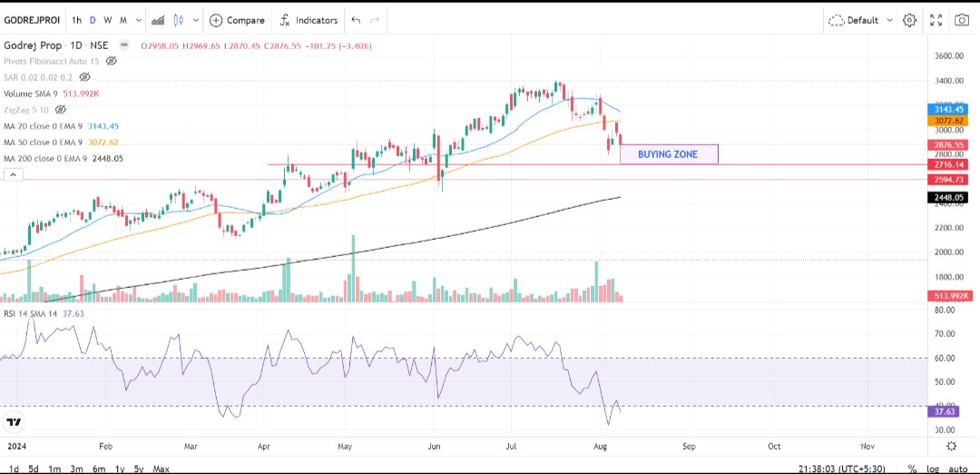Image resolution: width=980 pixels, height=474 pixels.
Task: Open chart settings gear in top toolbar
Action: point(909,20)
